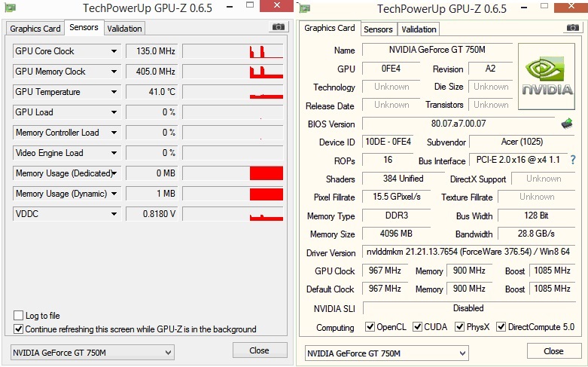588x367 pixels.
Task: Click the BIOS Version field 80.07.a7.00.07
Action: point(459,124)
